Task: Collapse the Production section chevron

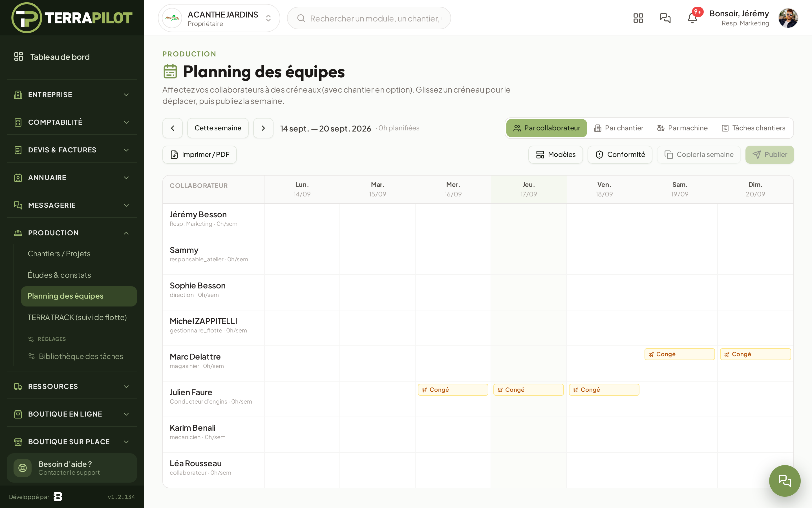Action: (126, 233)
